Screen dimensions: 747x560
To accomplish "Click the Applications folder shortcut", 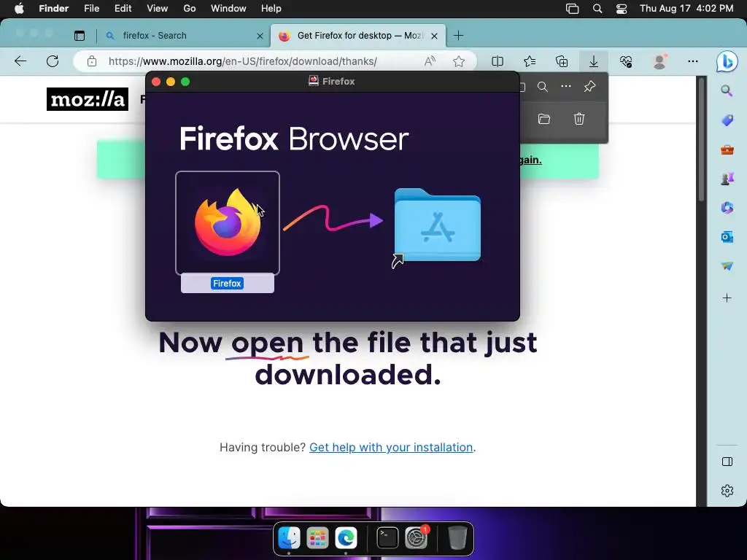I will [x=438, y=225].
